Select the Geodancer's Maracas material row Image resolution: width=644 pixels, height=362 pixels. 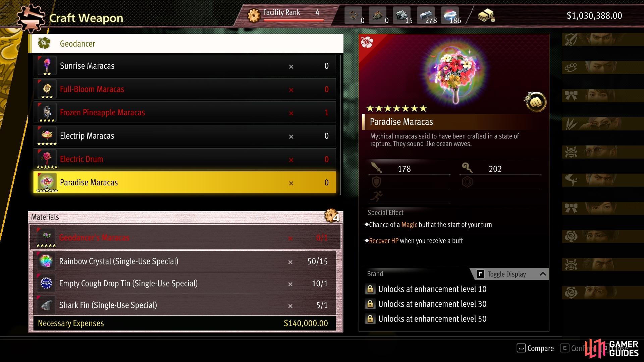click(x=185, y=238)
